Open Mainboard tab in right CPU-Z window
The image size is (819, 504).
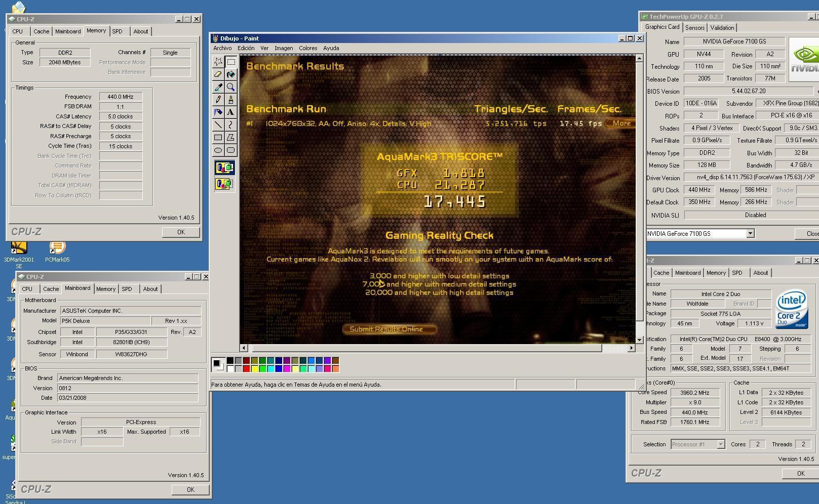tap(688, 273)
